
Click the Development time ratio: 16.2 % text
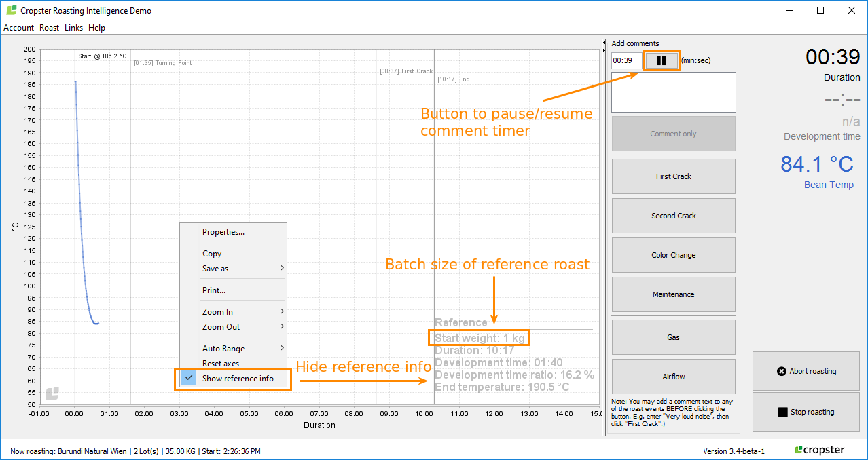[514, 375]
